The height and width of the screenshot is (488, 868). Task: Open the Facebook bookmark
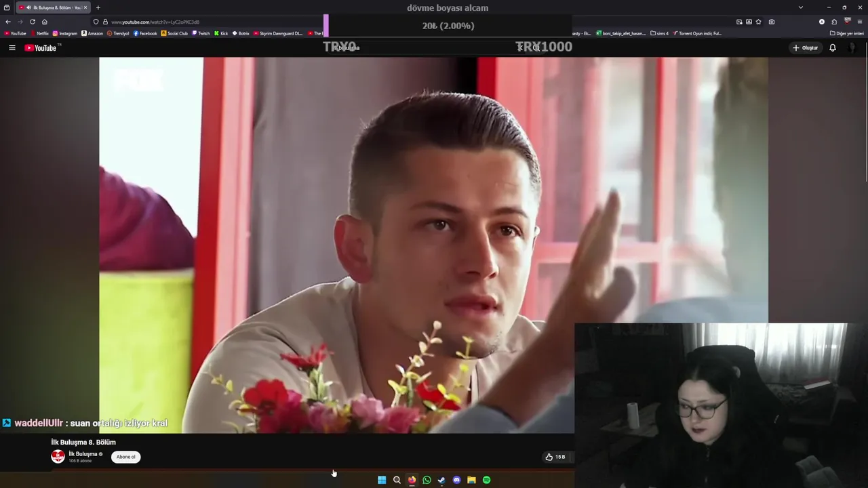(145, 33)
